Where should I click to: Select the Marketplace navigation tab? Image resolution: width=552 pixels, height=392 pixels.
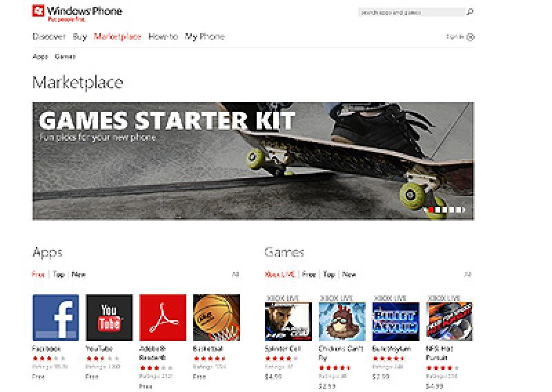(x=117, y=37)
